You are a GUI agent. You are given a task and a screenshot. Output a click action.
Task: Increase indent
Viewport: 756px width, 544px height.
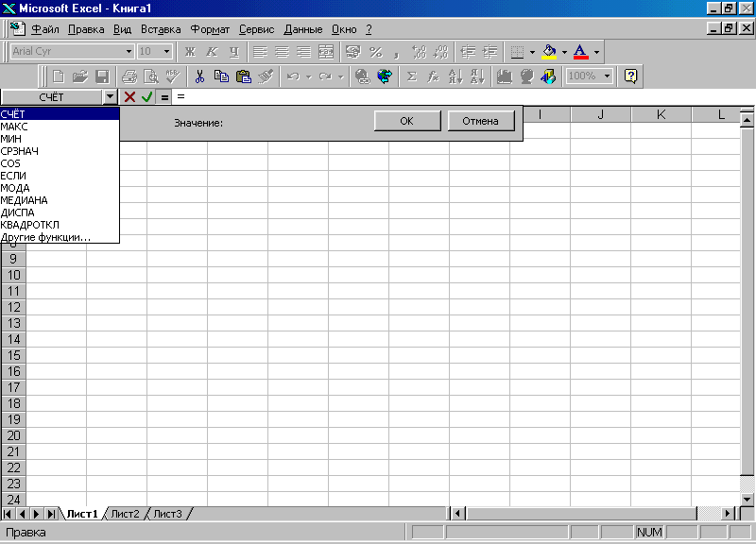(490, 52)
